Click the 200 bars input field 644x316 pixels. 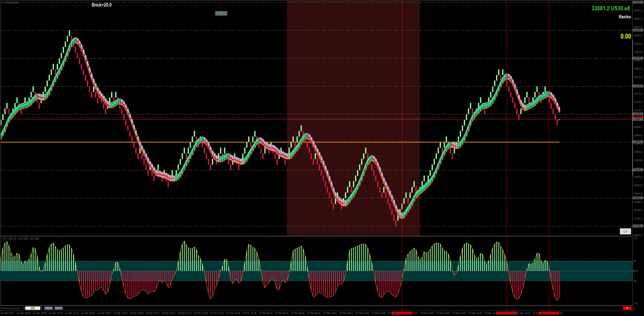pyautogui.click(x=33, y=308)
